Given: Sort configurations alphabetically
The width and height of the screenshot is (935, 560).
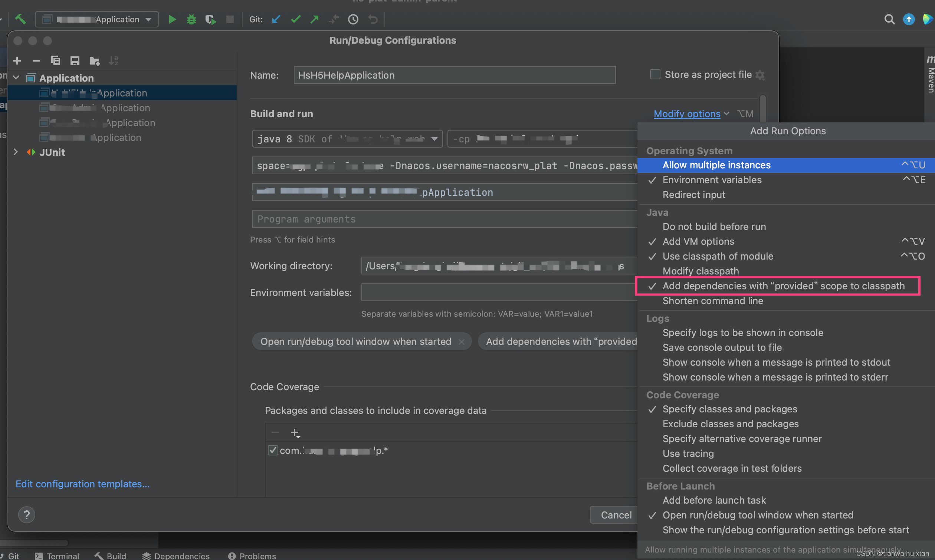Looking at the screenshot, I should 114,60.
